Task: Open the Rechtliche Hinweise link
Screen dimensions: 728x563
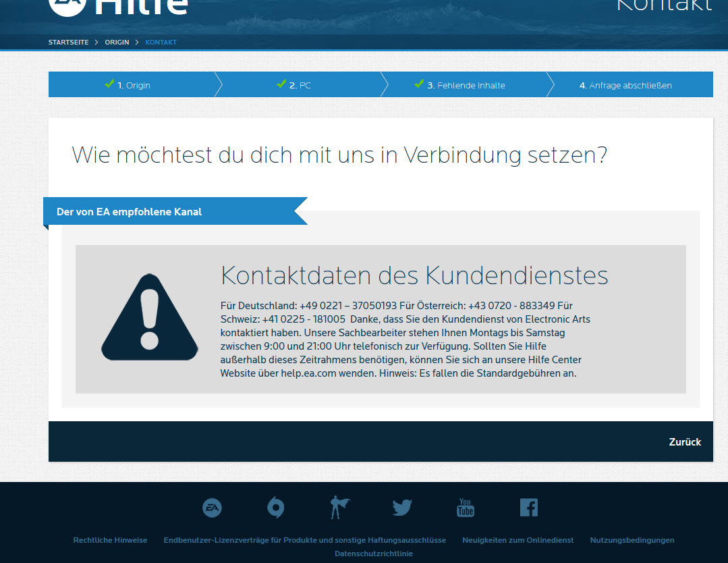Action: (110, 540)
